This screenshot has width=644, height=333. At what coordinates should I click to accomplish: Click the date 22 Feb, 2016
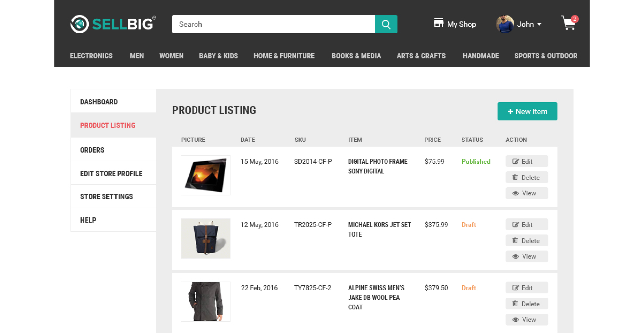pos(259,288)
